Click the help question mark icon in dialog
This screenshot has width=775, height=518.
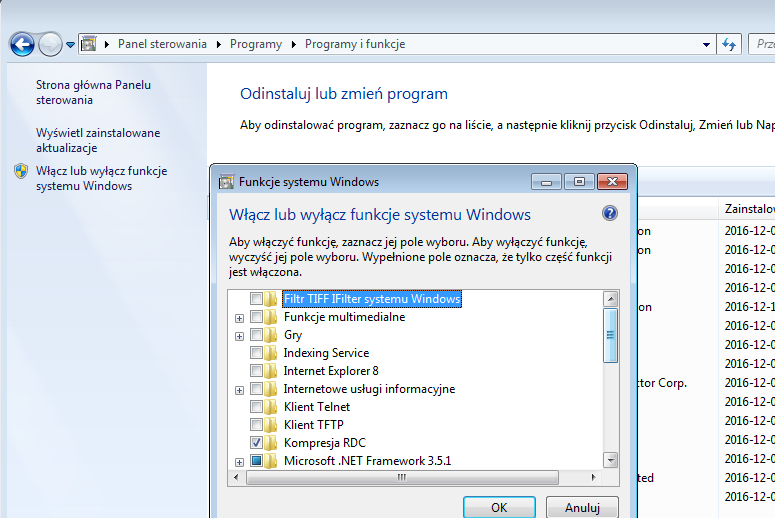click(609, 214)
